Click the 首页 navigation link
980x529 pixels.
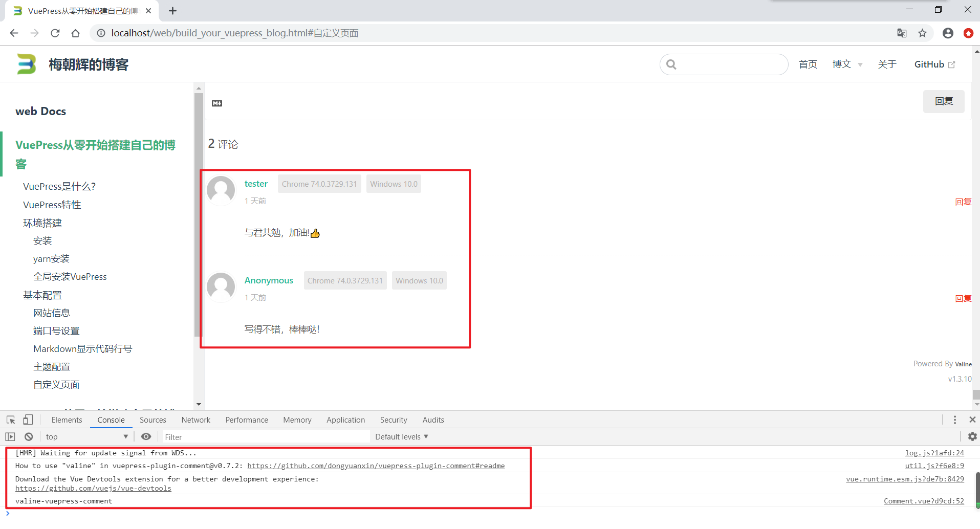[808, 64]
